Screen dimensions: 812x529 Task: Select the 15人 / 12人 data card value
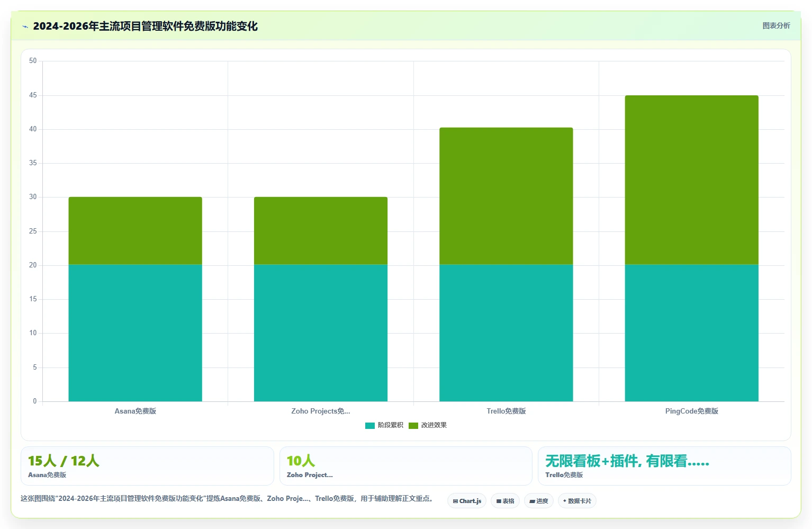pyautogui.click(x=64, y=461)
